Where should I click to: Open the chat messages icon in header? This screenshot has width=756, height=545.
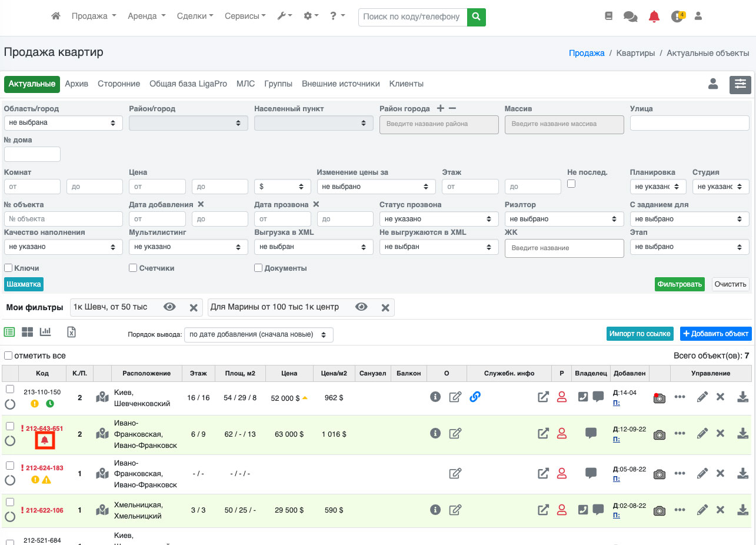[630, 16]
